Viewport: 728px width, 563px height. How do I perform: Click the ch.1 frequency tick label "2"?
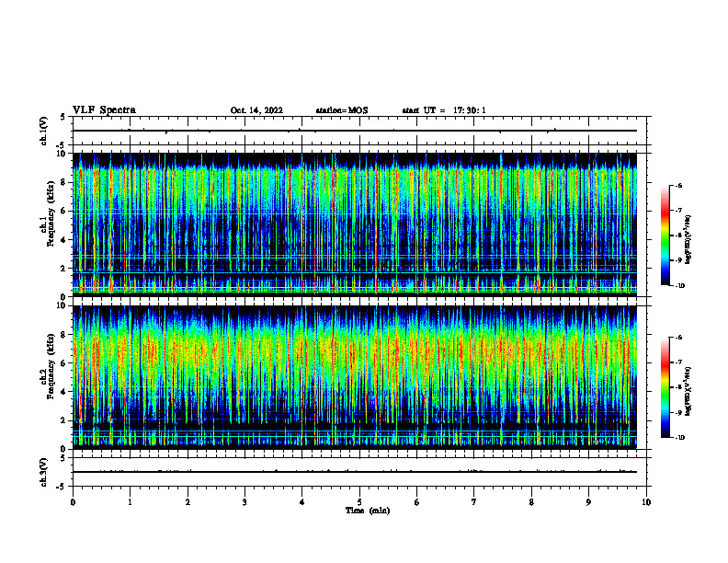pos(64,268)
